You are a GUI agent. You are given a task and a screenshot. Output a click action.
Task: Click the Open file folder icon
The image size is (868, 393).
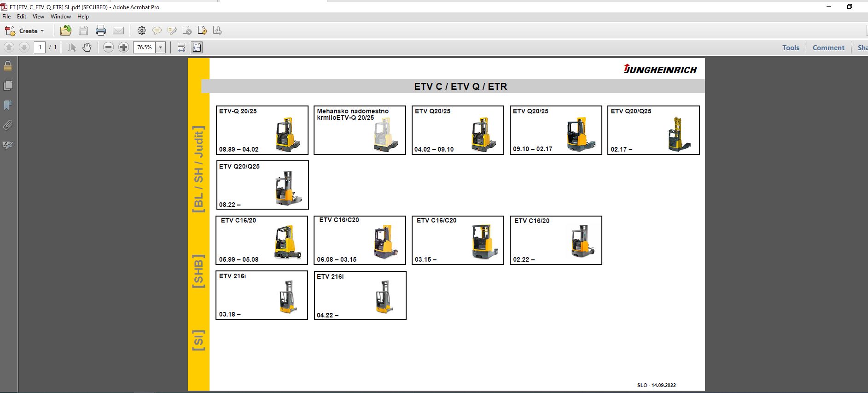coord(66,31)
